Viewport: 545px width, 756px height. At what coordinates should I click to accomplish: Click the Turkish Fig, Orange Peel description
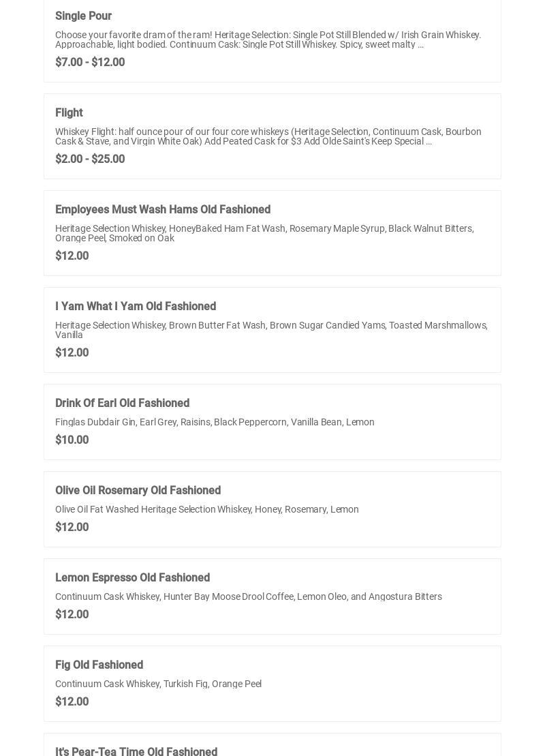158,684
